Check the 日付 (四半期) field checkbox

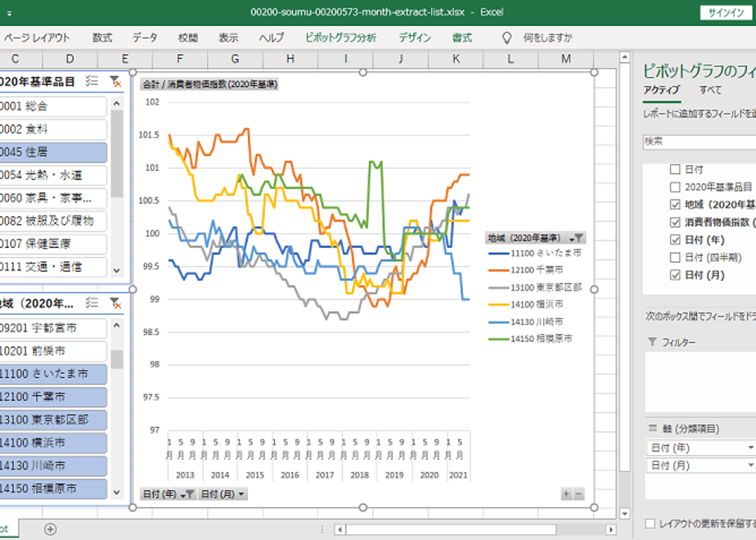coord(675,258)
